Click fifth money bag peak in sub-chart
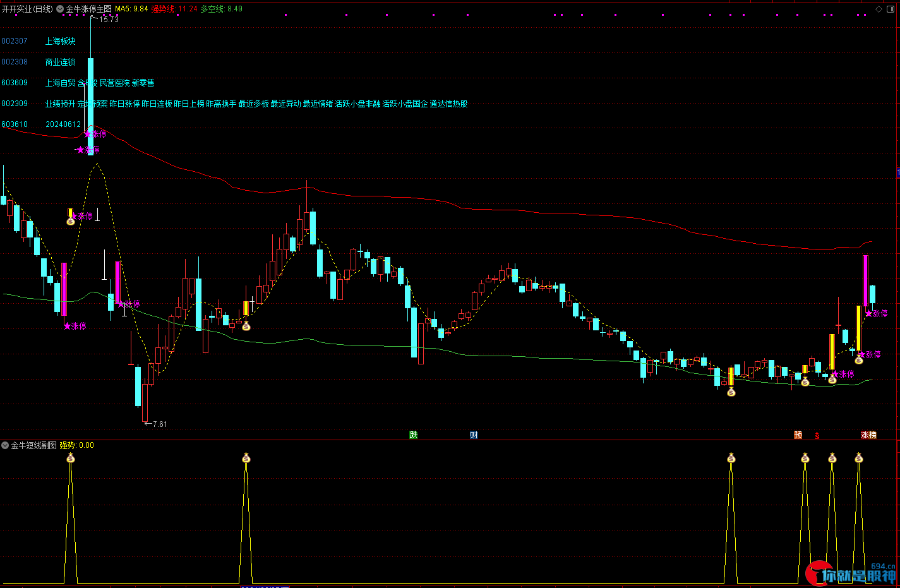The image size is (900, 588). coord(832,458)
